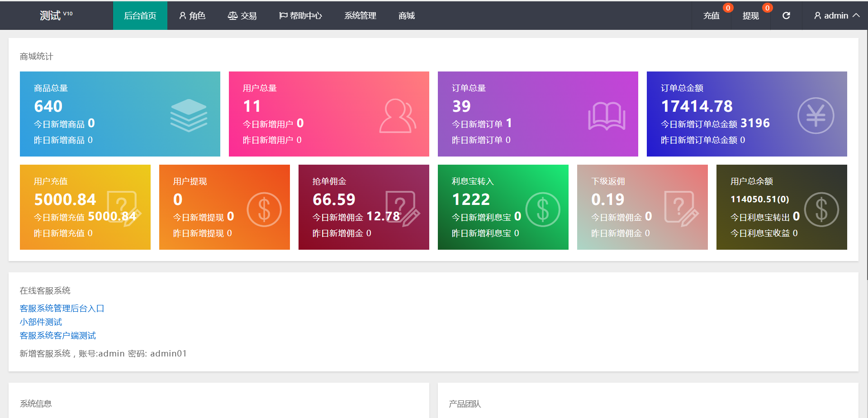The image size is (868, 418).
Task: Open the 交易 menu
Action: (242, 15)
